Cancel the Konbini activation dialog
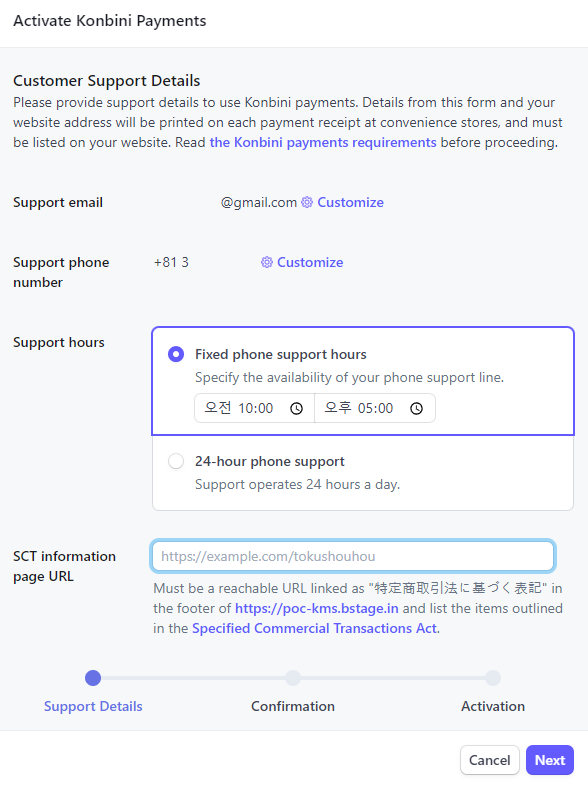 pyautogui.click(x=490, y=760)
